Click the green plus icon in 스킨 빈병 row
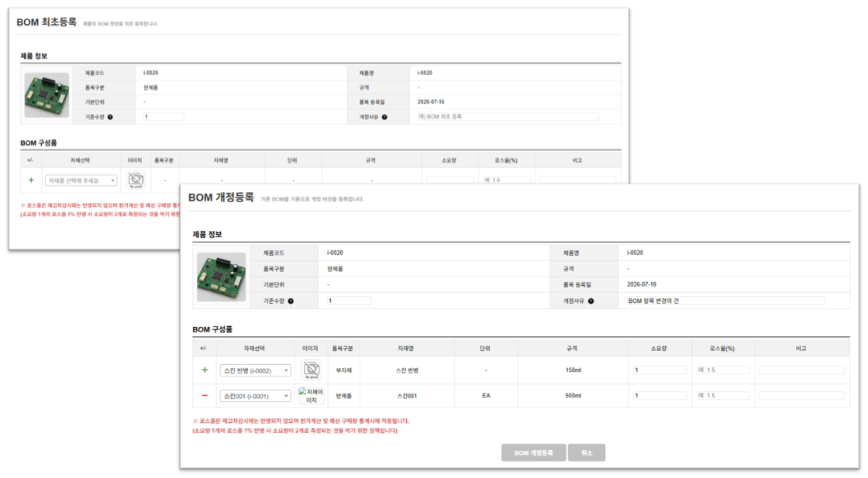Viewport: 868px width, 478px height. coord(205,370)
